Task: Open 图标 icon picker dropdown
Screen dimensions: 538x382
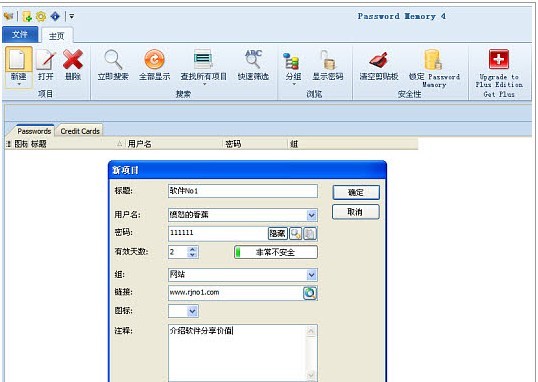Action: 192,311
